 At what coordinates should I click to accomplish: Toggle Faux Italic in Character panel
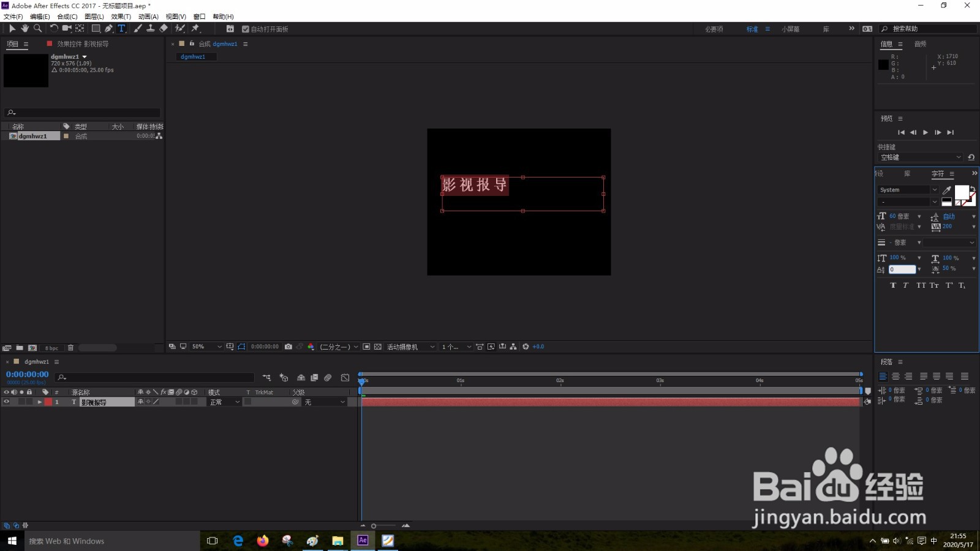[x=905, y=285]
